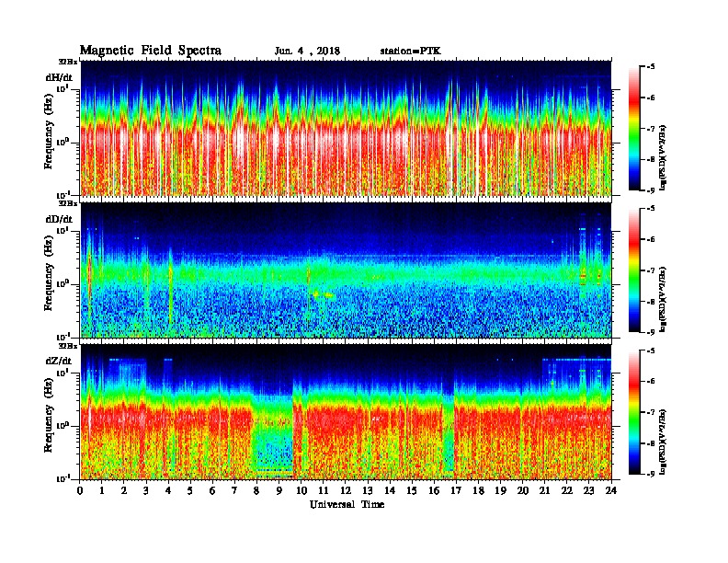
Task: Click the '-5' value on the dH/dt color bar
Action: click(651, 67)
